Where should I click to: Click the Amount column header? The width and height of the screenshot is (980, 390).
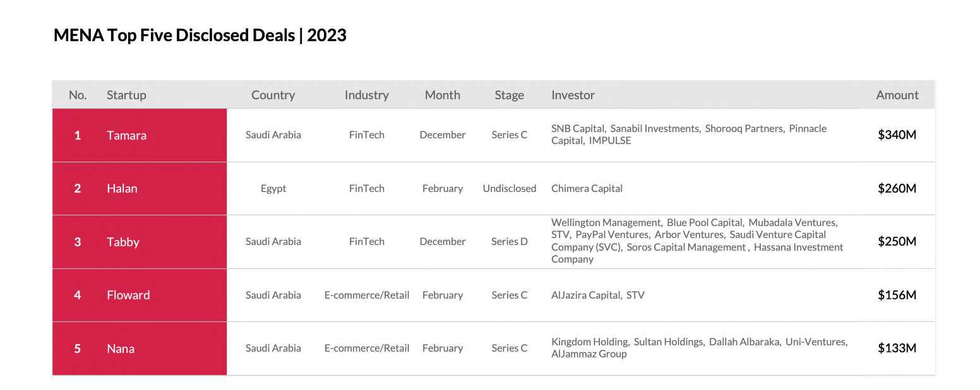(897, 95)
